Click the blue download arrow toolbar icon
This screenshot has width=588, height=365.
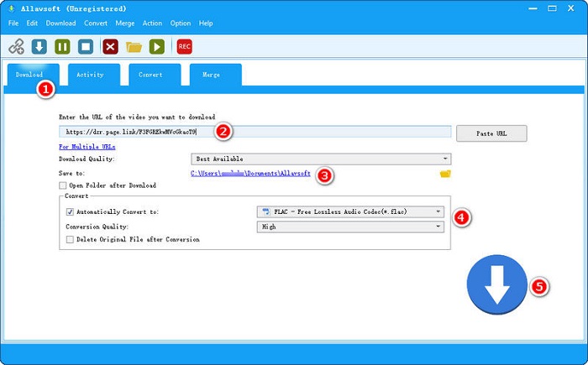(39, 47)
